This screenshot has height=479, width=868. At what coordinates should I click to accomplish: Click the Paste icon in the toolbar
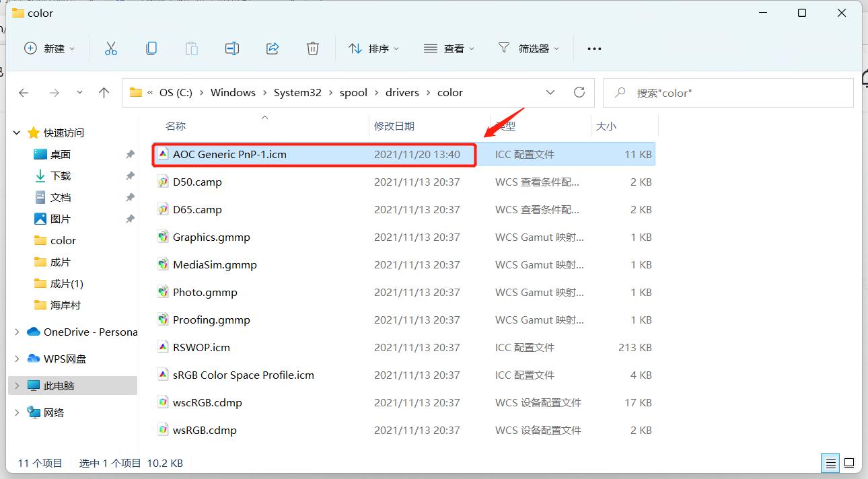(191, 48)
